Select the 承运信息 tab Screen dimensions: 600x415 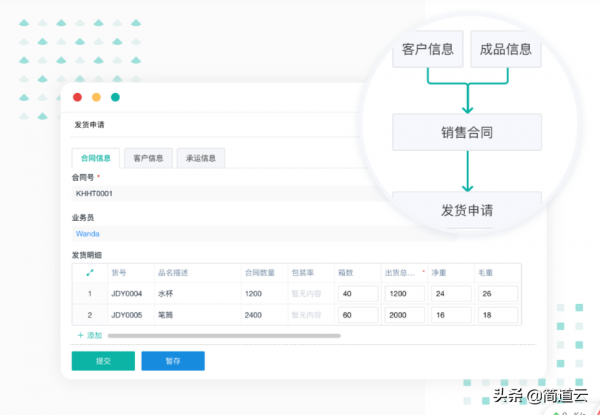pyautogui.click(x=201, y=158)
